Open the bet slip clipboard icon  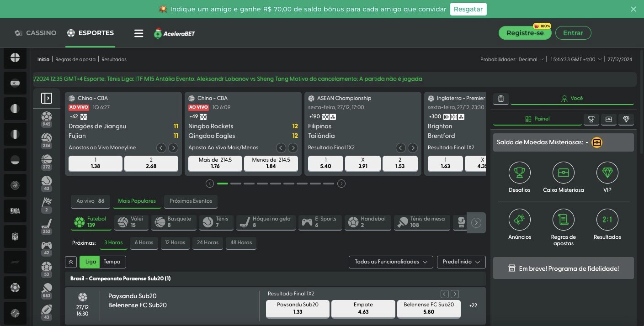[501, 99]
